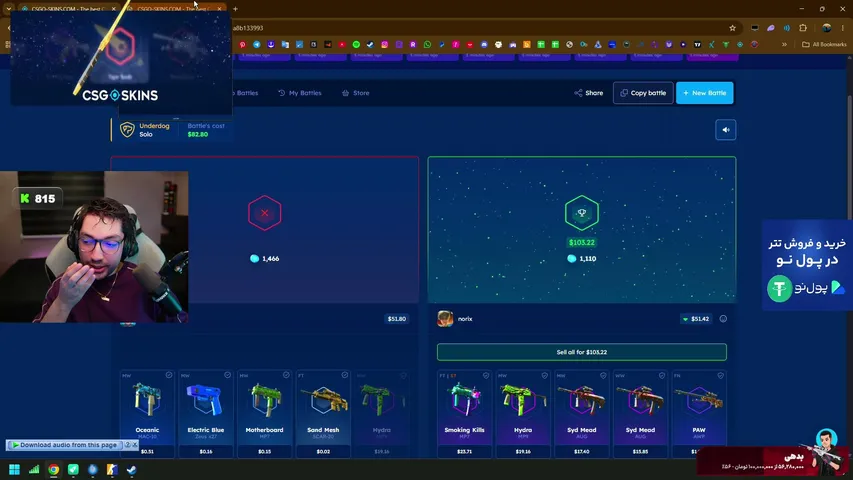853x480 pixels.
Task: Open help on download audio bar
Action: (128, 445)
